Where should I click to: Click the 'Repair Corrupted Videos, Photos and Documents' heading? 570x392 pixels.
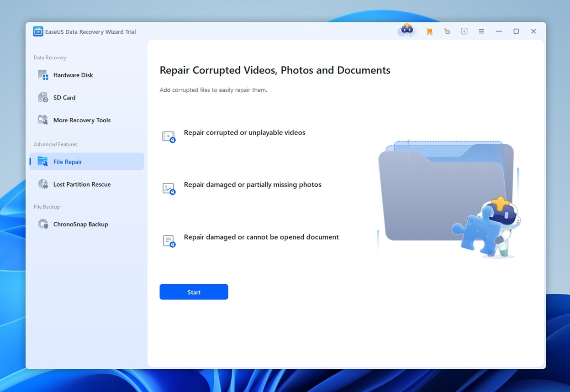[275, 70]
